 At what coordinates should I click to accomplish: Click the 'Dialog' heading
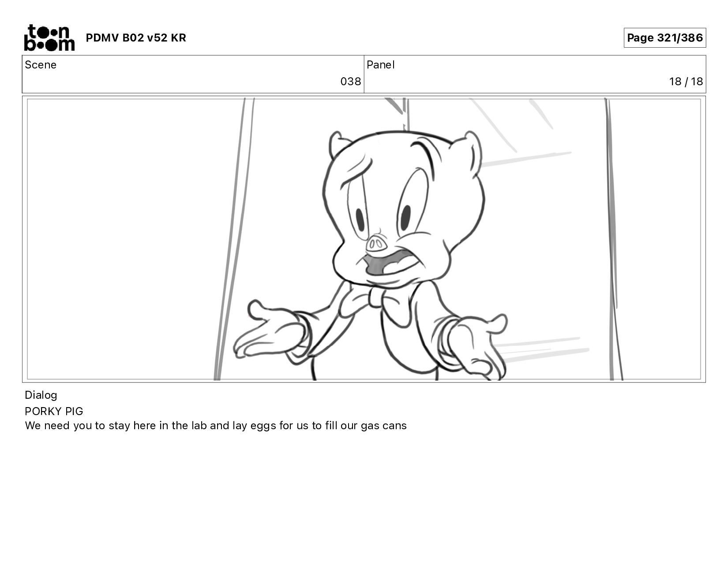41,395
